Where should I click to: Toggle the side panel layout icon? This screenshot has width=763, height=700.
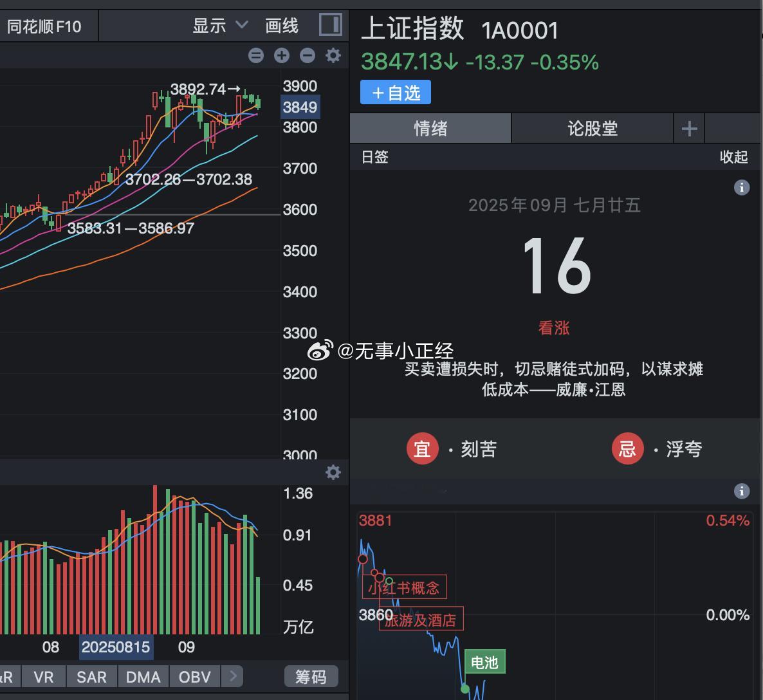331,24
